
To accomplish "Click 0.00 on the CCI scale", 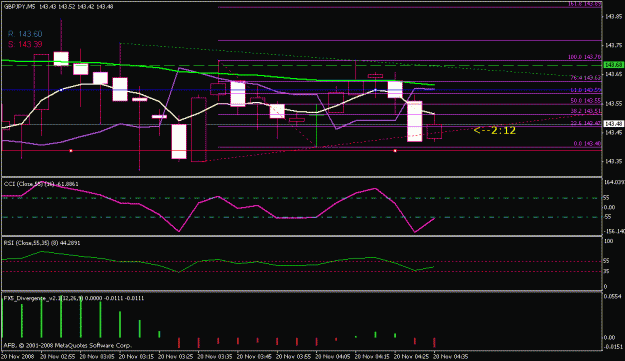I will pyautogui.click(x=609, y=208).
